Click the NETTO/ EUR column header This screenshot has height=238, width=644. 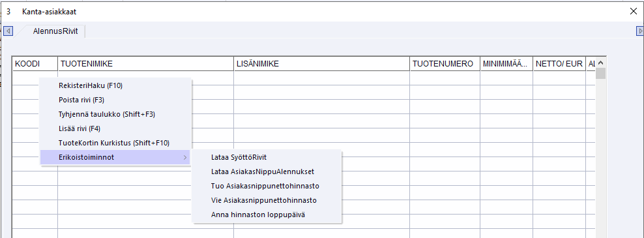pos(559,64)
